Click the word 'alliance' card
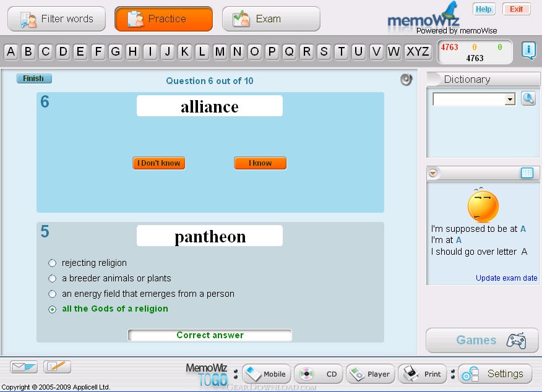This screenshot has width=542, height=392. pyautogui.click(x=210, y=106)
